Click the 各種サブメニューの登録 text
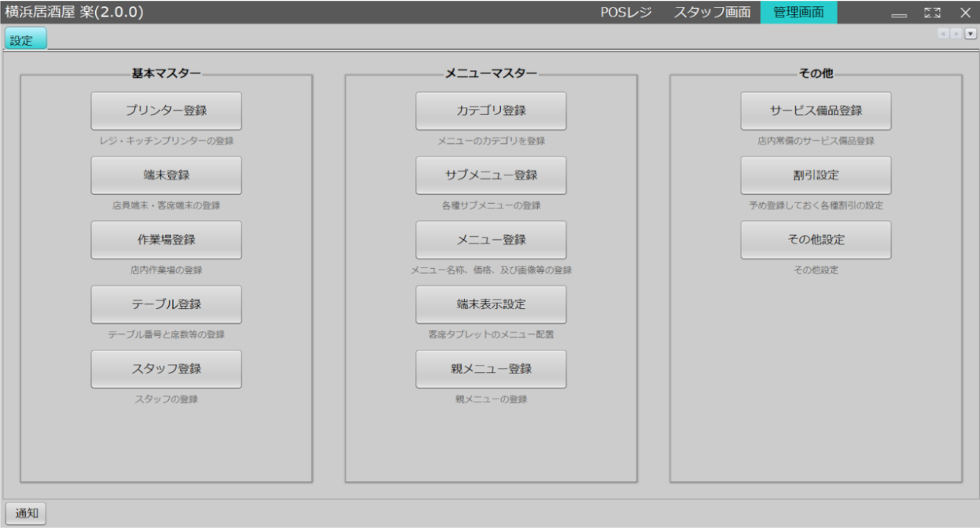The width and height of the screenshot is (980, 530). click(x=491, y=205)
